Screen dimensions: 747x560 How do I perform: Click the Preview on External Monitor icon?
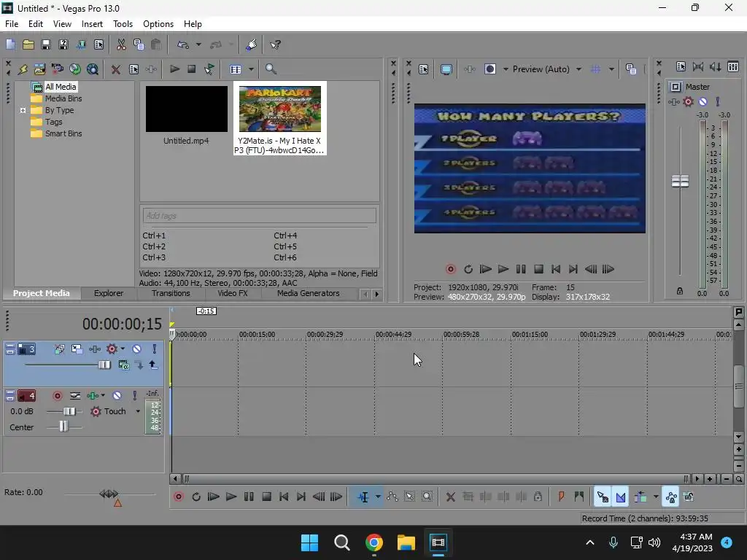click(446, 69)
